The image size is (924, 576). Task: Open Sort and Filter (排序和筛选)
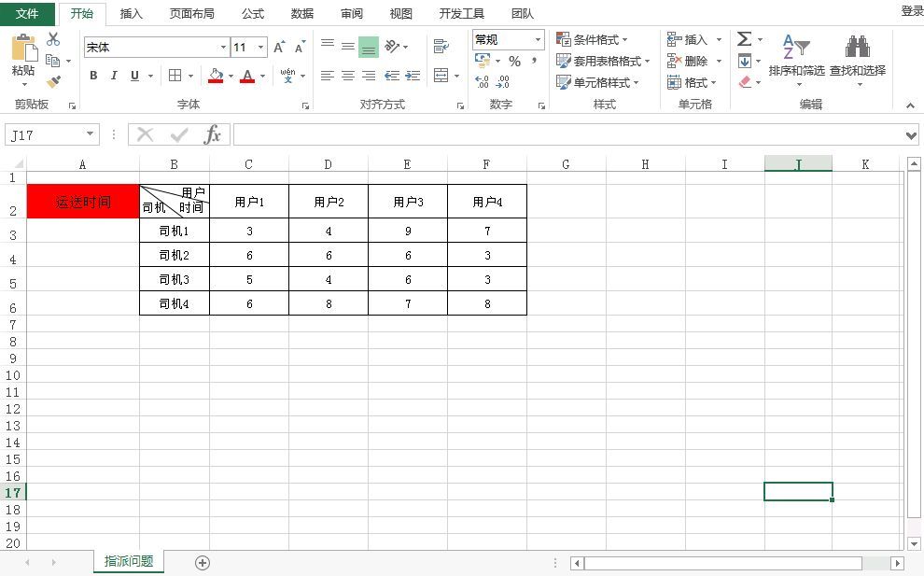point(797,59)
